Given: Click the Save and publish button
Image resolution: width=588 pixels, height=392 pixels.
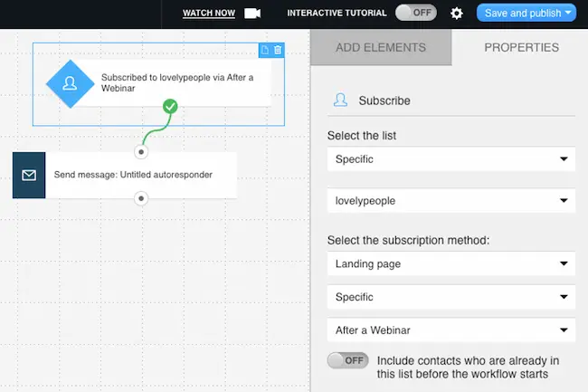Looking at the screenshot, I should coord(526,13).
